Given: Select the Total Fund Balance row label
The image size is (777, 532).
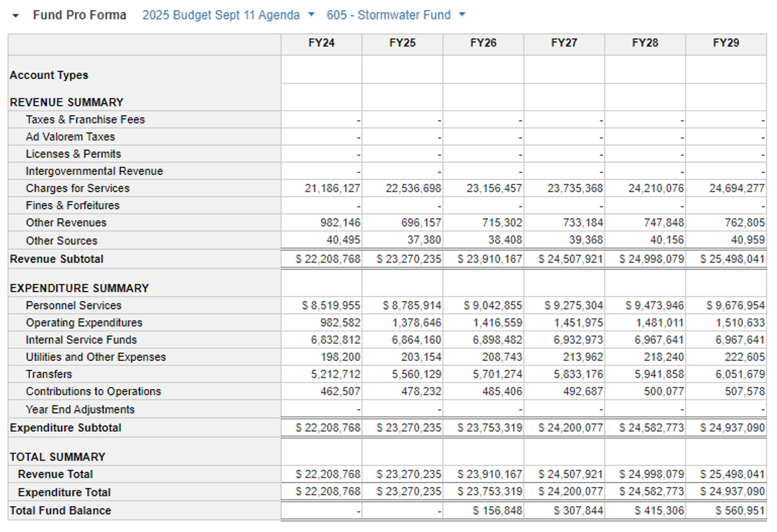Looking at the screenshot, I should click(61, 511).
